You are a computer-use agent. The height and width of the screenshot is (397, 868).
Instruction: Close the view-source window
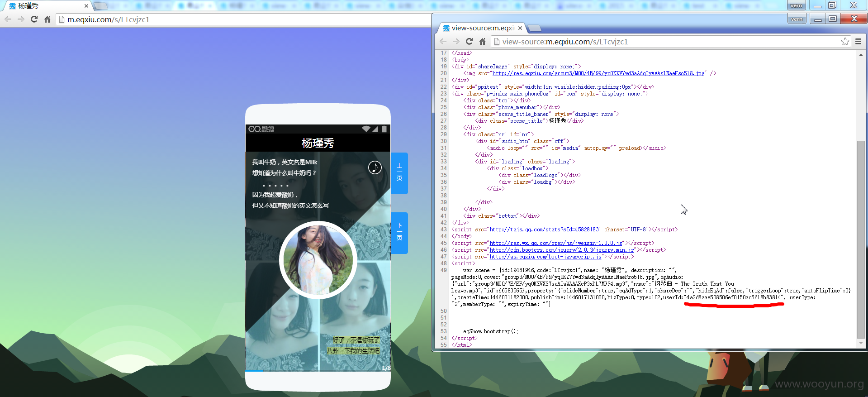coord(854,19)
